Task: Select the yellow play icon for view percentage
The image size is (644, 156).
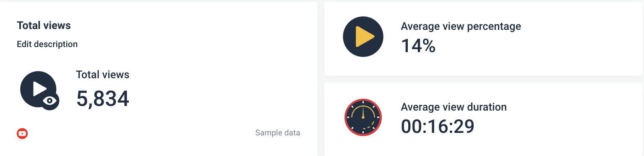Action: 363,37
